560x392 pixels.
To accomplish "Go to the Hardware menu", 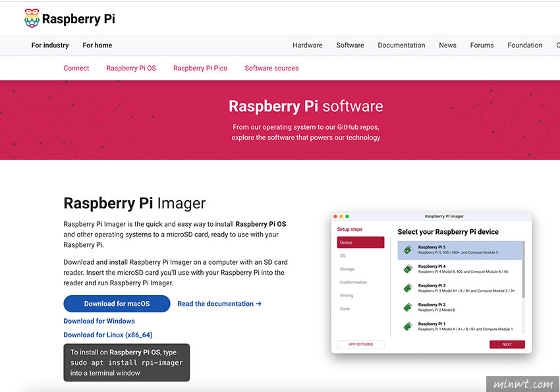I will 307,45.
